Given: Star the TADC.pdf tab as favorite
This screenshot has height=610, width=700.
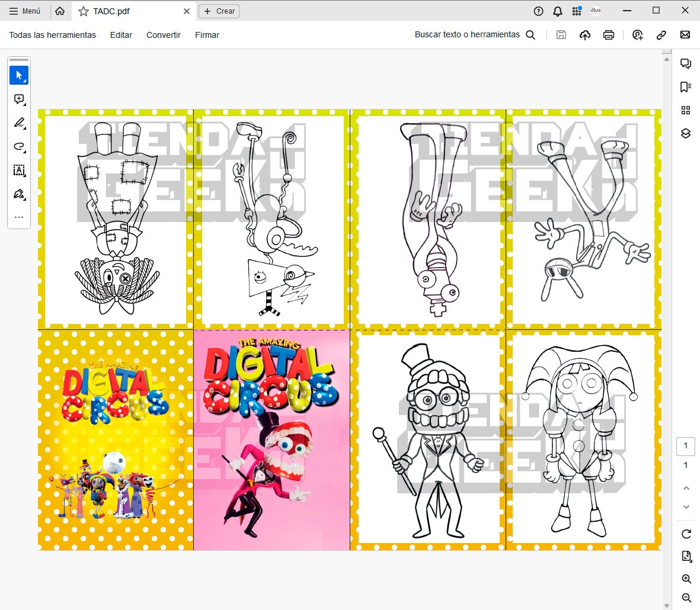Looking at the screenshot, I should coord(82,11).
